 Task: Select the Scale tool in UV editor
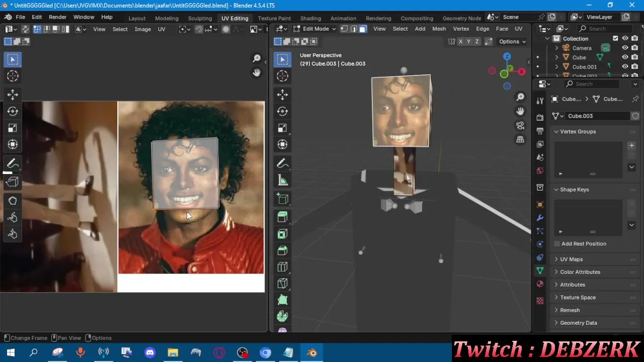tap(13, 128)
